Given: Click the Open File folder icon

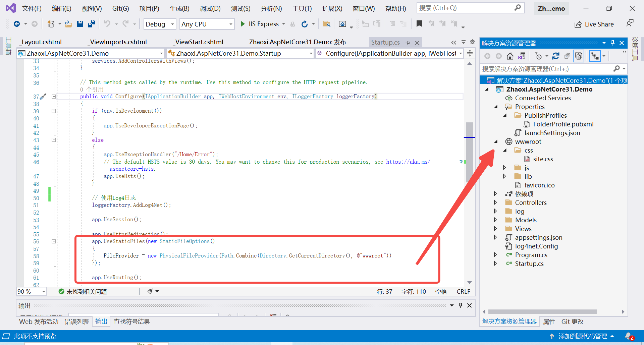Looking at the screenshot, I should (x=68, y=24).
